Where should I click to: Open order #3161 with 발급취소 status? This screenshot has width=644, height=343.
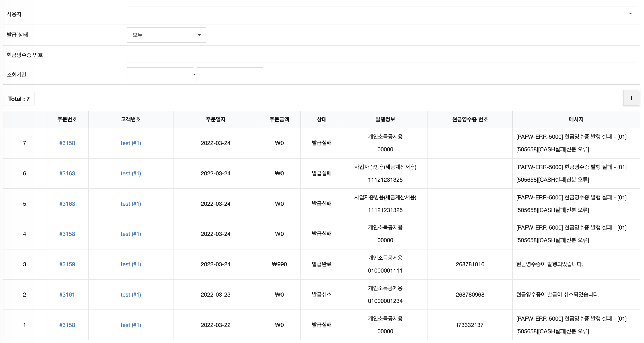67,294
